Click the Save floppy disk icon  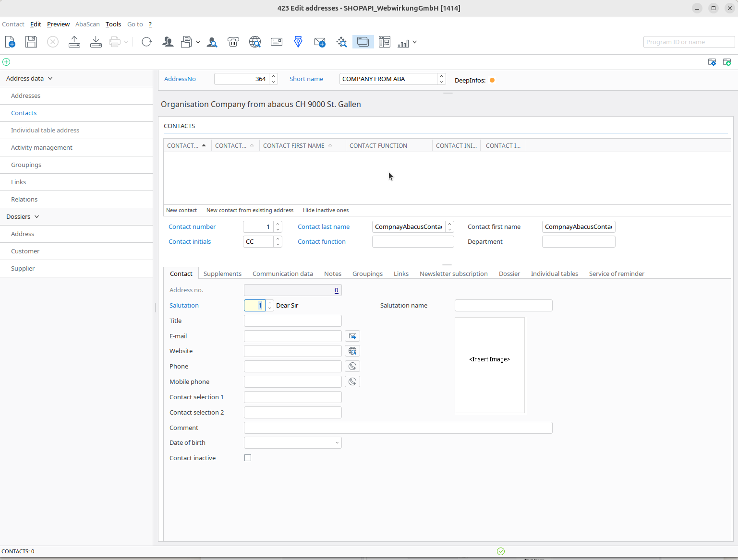pos(31,42)
